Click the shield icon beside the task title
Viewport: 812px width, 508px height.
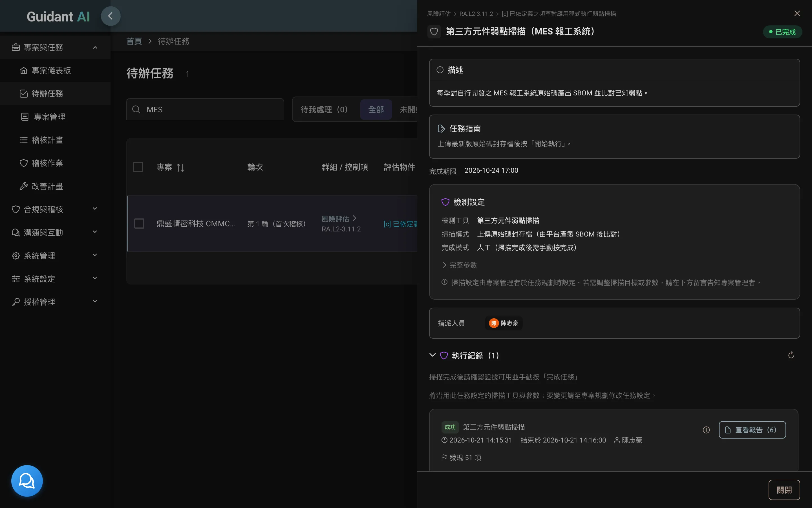coord(434,32)
